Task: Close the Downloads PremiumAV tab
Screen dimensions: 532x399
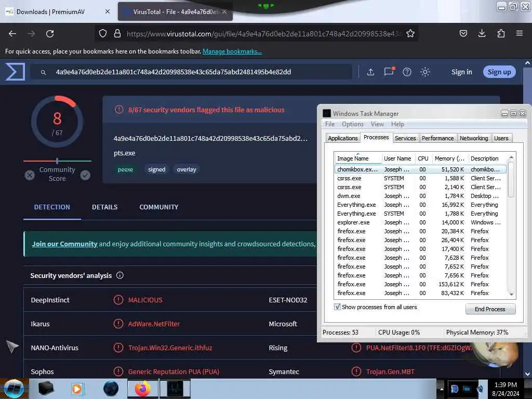Action: tap(108, 11)
